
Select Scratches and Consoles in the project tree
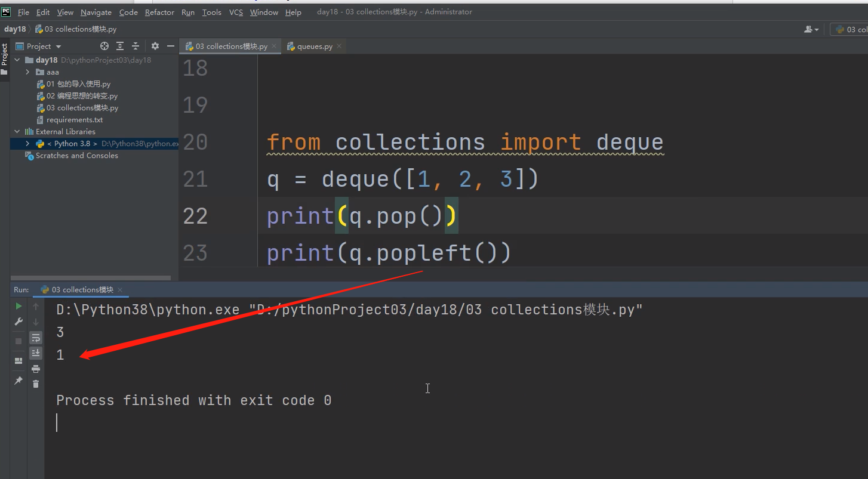coord(77,156)
